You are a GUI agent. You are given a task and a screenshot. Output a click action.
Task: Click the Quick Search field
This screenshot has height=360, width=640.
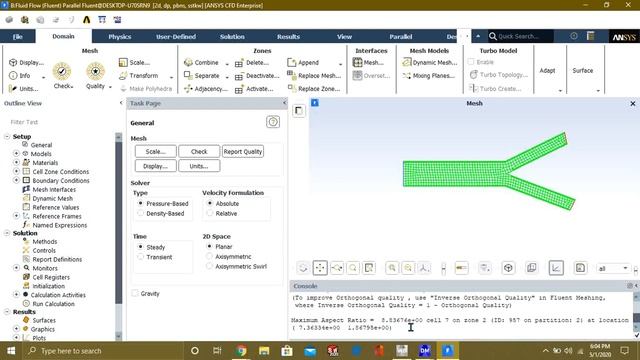tap(520, 36)
